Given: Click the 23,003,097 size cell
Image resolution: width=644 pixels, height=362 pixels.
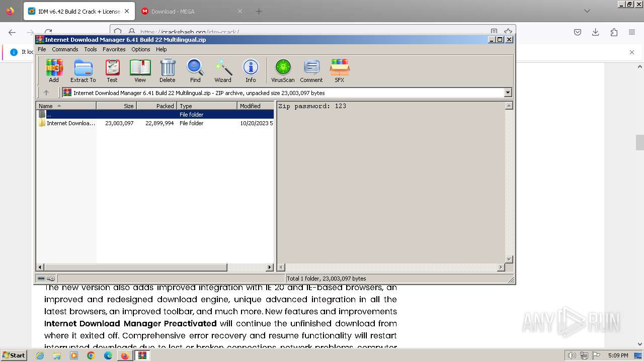Looking at the screenshot, I should (x=119, y=123).
